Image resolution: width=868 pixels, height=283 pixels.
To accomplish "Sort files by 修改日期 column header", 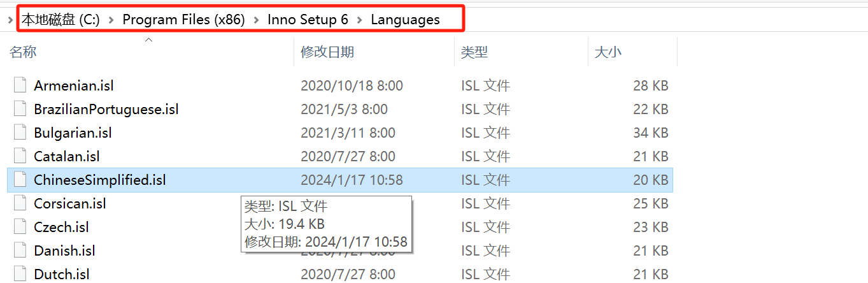I will [327, 52].
